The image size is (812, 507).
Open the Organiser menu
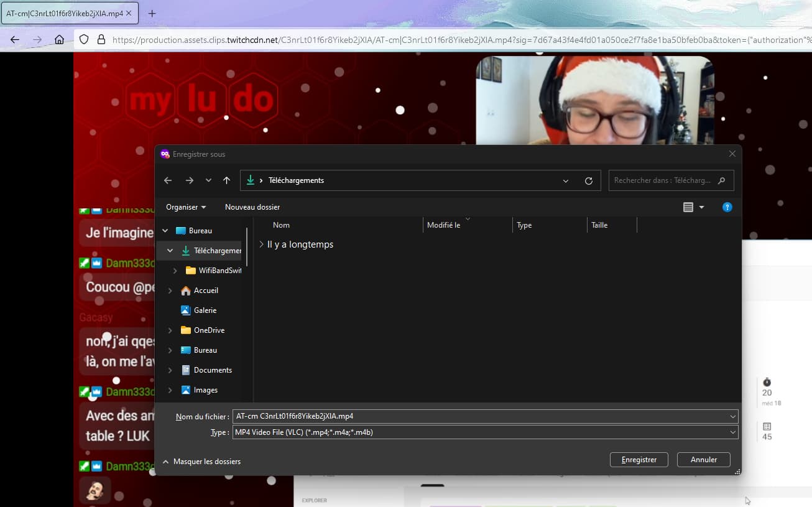(186, 207)
